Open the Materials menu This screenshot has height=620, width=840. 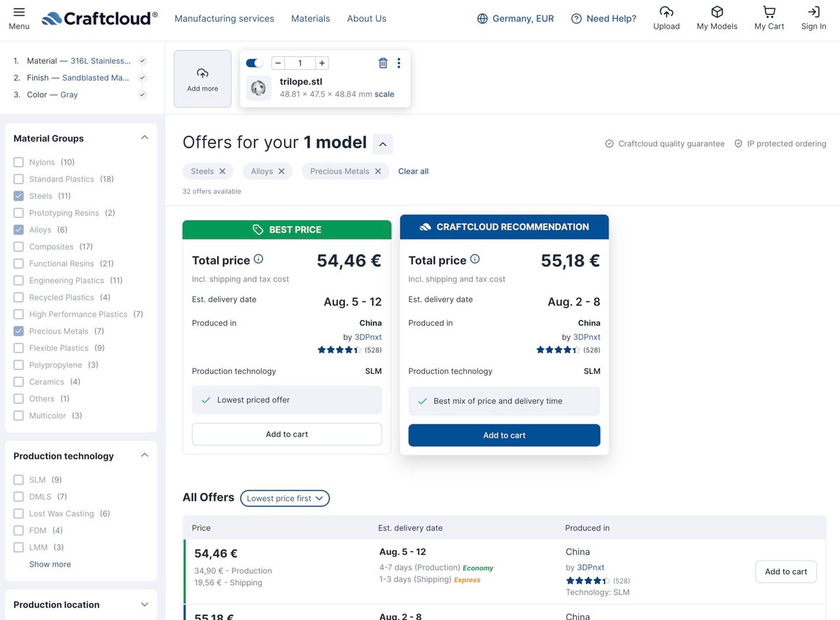click(x=310, y=19)
